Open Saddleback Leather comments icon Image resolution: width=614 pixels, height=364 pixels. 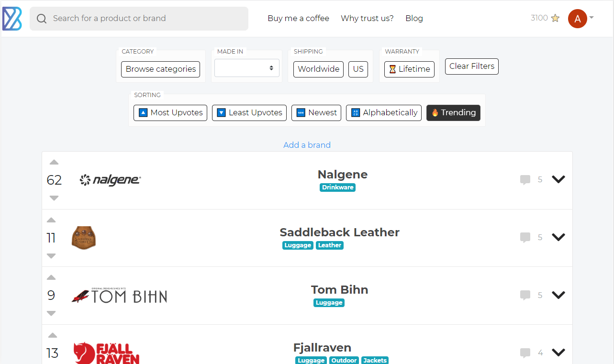click(x=525, y=237)
